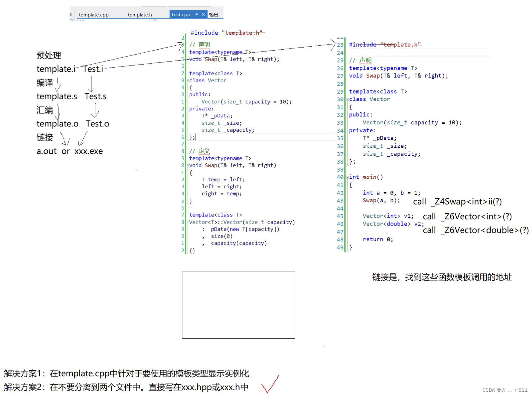This screenshot has width=532, height=395.
Task: Collapse the class Vector block in left editor
Action: point(188,80)
